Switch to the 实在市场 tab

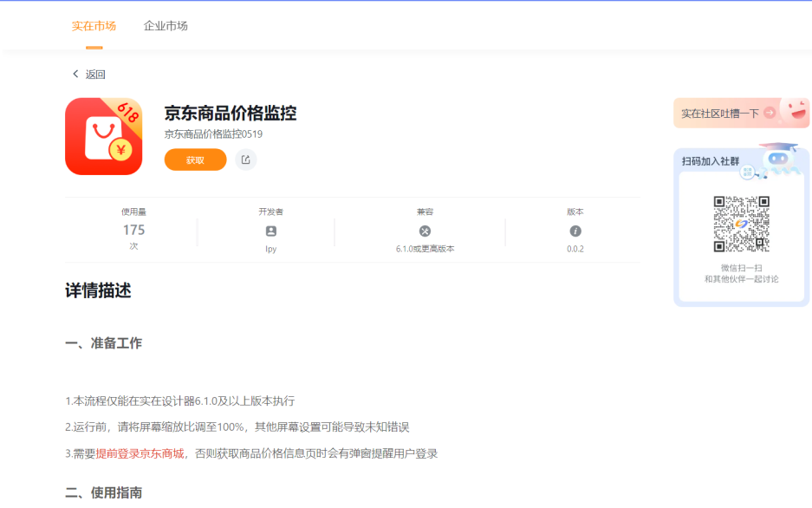[x=94, y=26]
